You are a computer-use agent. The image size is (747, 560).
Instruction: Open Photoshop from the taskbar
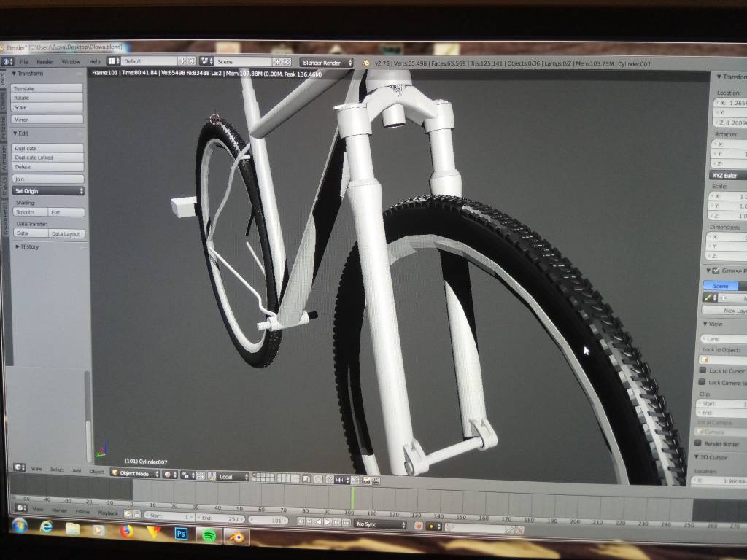(x=181, y=534)
